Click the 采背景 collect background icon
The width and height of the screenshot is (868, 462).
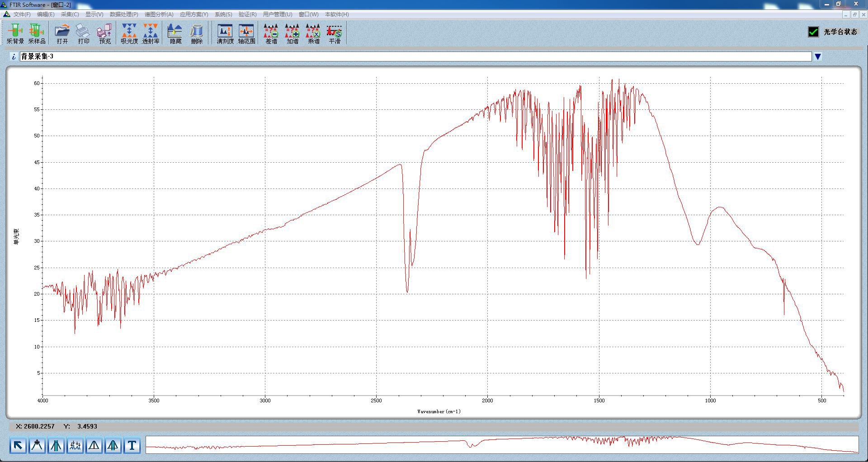[15, 33]
